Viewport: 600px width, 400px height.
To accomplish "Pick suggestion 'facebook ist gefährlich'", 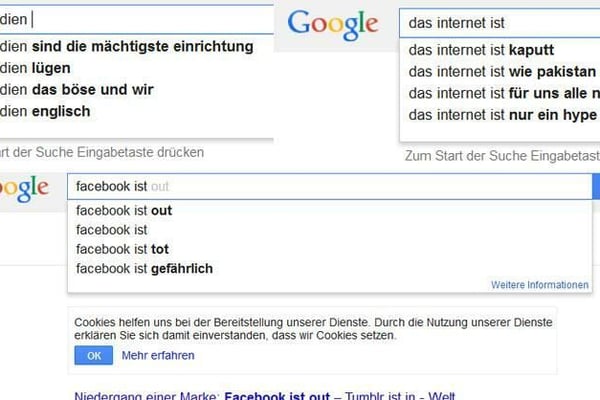I will coord(144,268).
